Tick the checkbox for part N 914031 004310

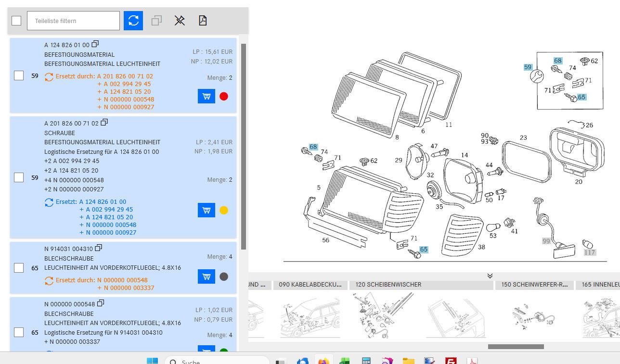click(19, 268)
